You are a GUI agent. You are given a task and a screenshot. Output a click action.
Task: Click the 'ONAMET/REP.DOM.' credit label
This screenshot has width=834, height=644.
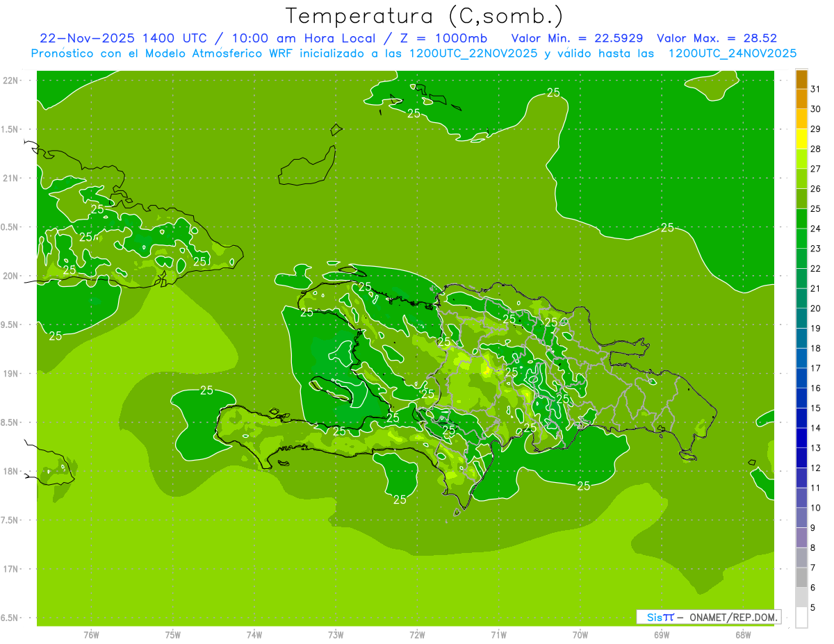click(x=734, y=617)
